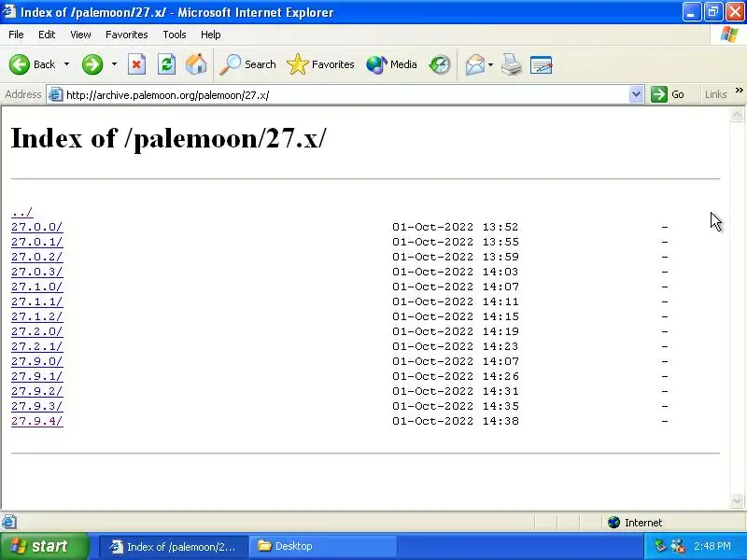Click the page icon in address bar
This screenshot has width=747, height=560.
point(56,95)
